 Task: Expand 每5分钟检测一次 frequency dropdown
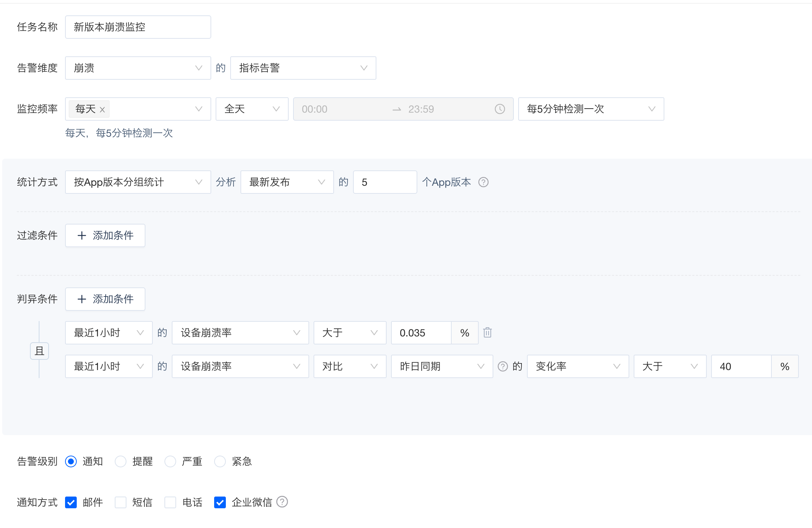pos(591,109)
